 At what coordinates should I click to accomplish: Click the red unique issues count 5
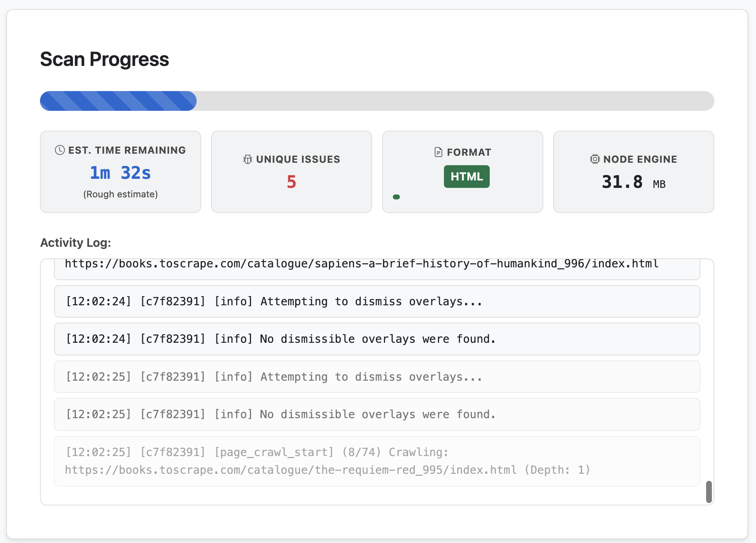291,182
